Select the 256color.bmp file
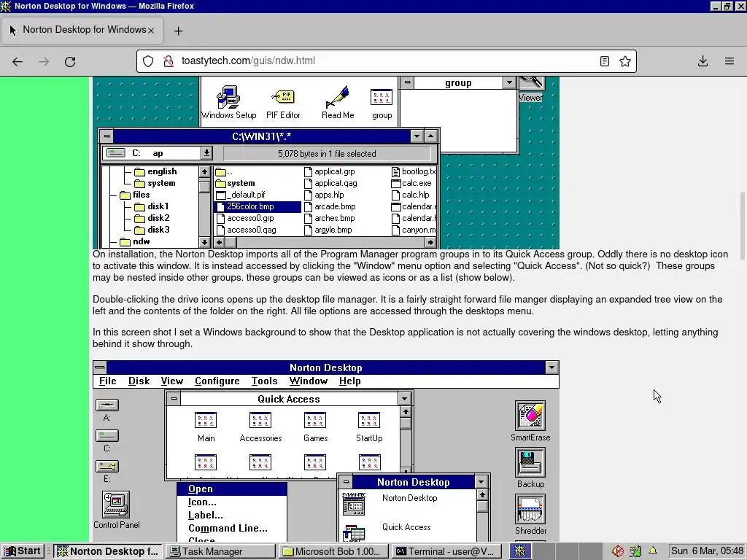This screenshot has width=747, height=560. [x=258, y=206]
